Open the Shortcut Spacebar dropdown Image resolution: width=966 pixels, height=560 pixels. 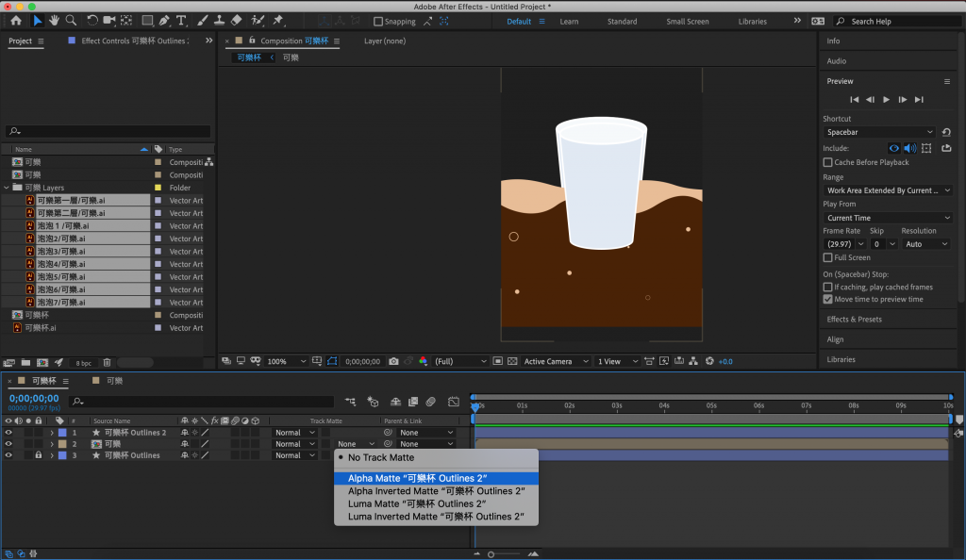(x=879, y=132)
